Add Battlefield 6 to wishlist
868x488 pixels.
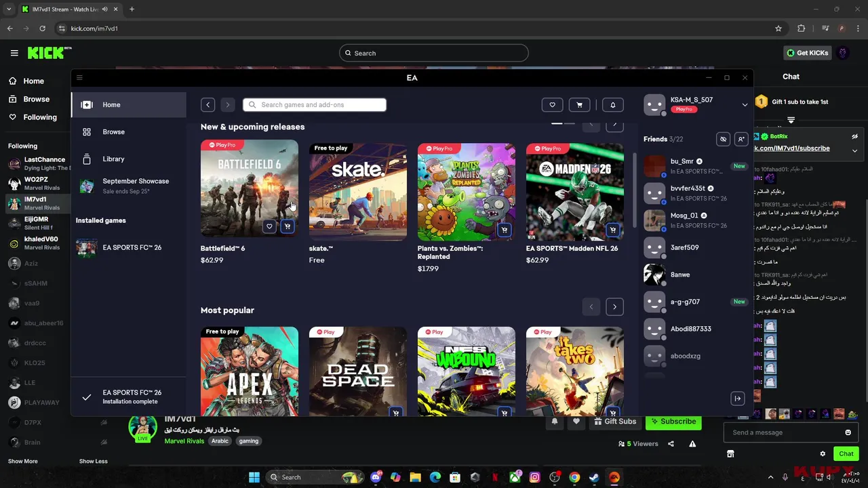(x=269, y=227)
